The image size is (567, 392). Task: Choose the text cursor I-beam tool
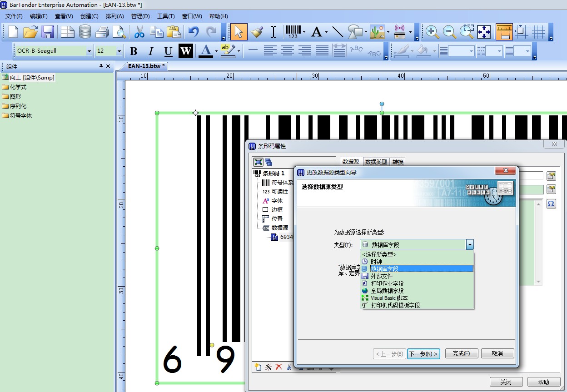click(274, 32)
